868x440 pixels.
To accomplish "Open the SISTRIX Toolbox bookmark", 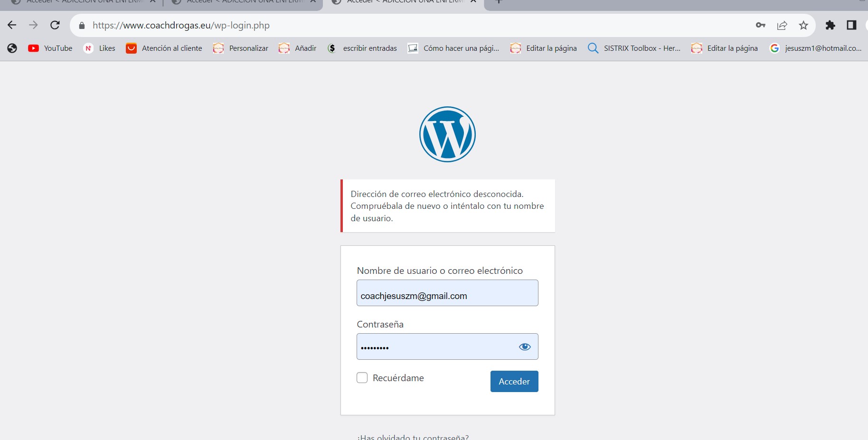I will [634, 48].
